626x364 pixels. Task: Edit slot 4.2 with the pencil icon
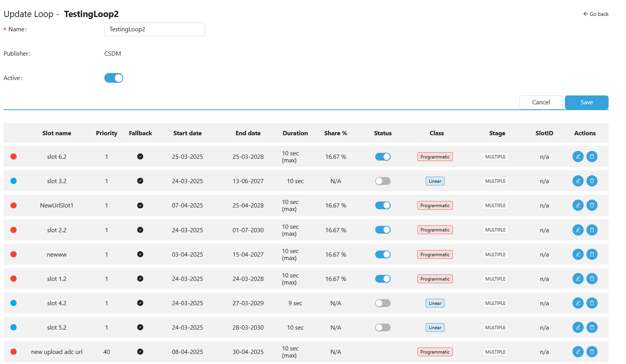point(578,303)
